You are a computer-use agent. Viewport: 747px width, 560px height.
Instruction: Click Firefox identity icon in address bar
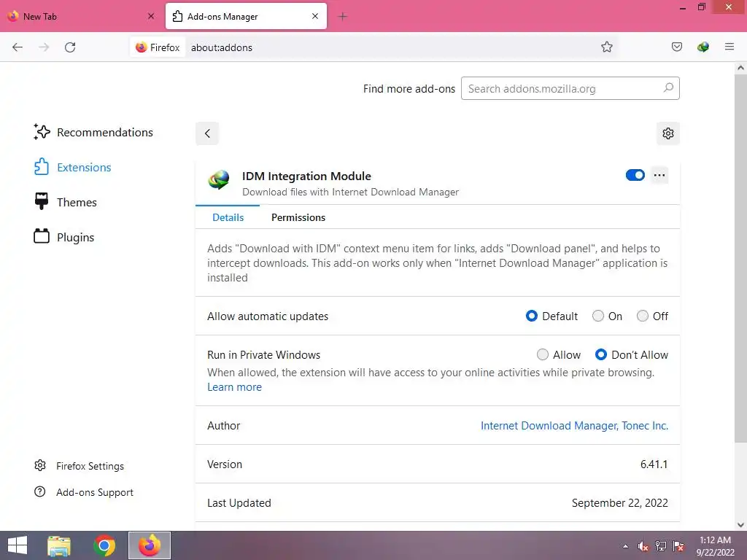(158, 47)
